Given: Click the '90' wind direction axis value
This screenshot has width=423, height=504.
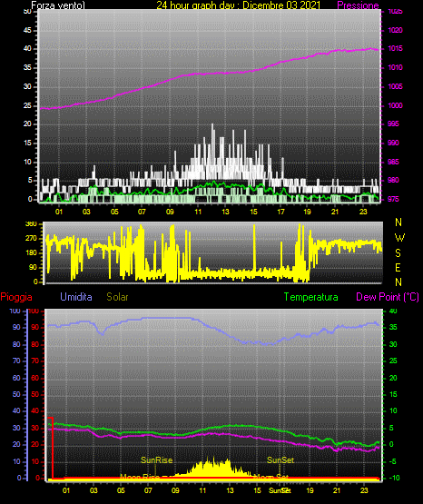Looking at the screenshot, I should [x=33, y=267].
